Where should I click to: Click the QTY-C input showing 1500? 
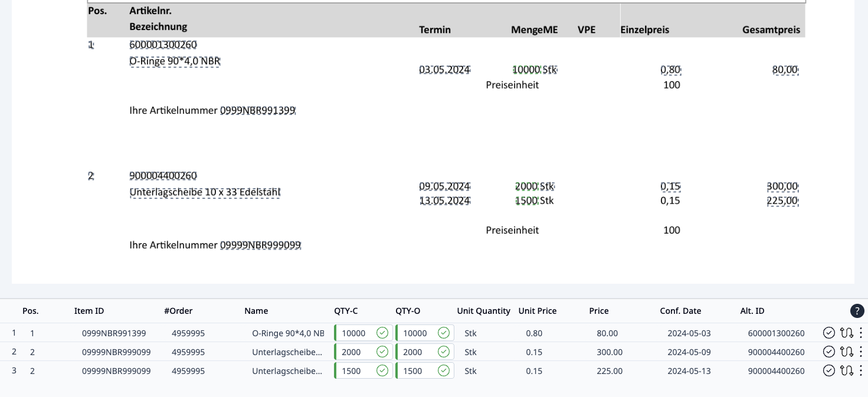tap(354, 371)
